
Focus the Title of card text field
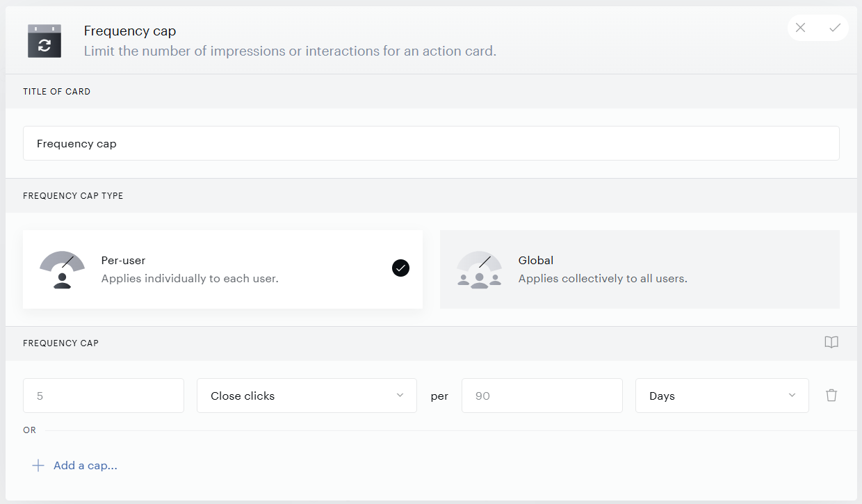(431, 143)
